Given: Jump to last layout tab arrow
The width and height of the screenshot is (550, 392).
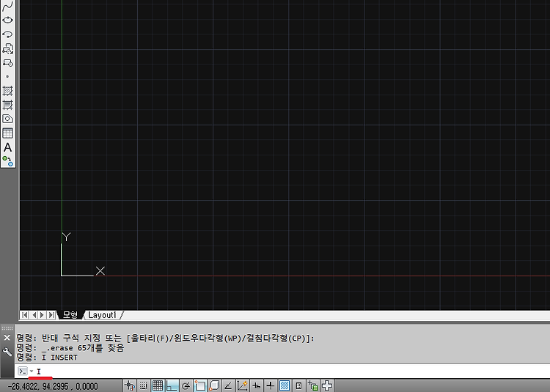Looking at the screenshot, I should 51,315.
